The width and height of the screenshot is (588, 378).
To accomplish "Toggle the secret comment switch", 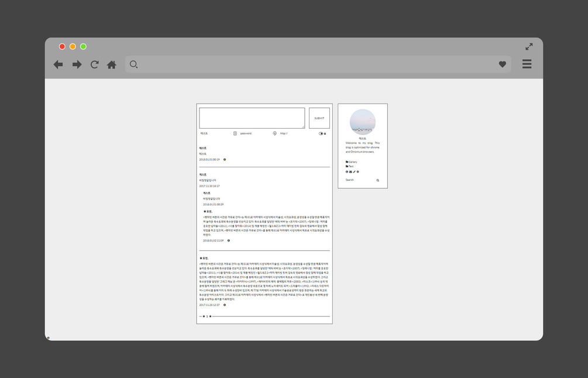I will click(x=321, y=133).
